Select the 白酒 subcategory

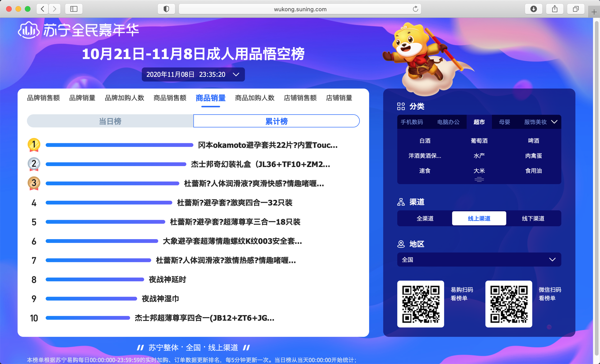425,141
